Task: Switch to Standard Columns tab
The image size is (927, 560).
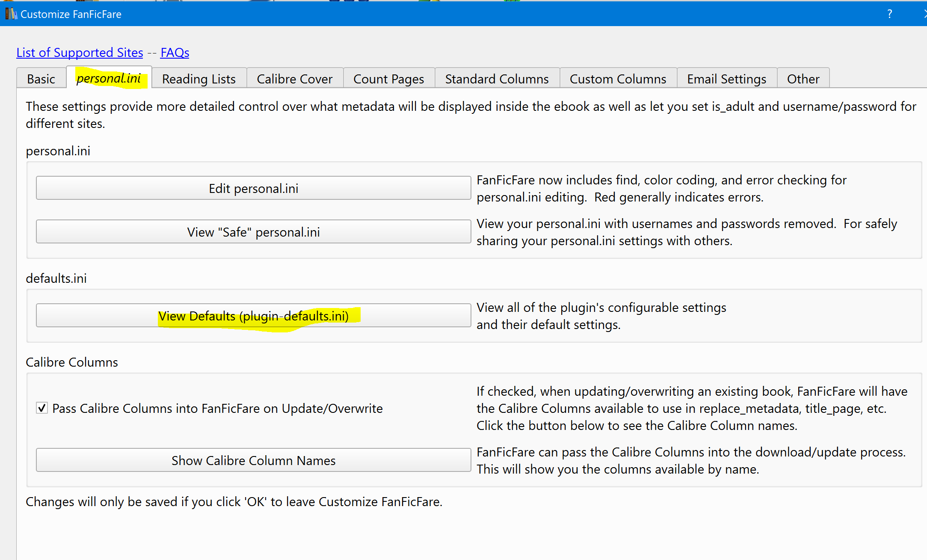Action: click(x=497, y=79)
